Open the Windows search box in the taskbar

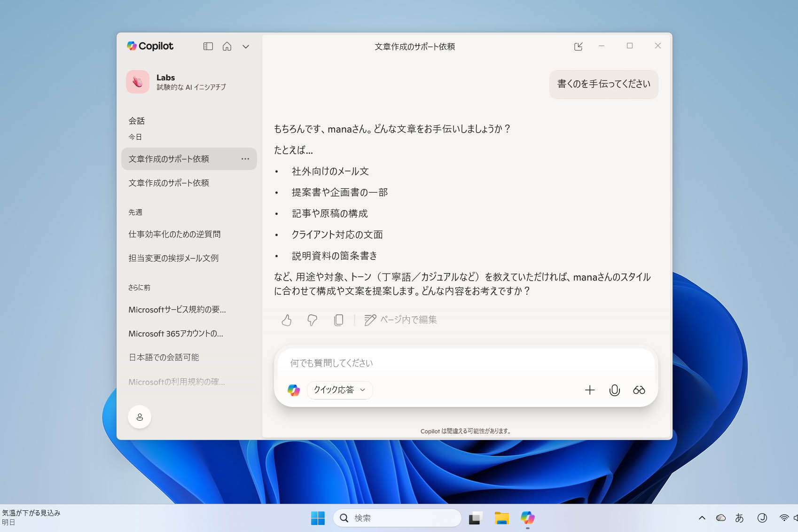[397, 518]
